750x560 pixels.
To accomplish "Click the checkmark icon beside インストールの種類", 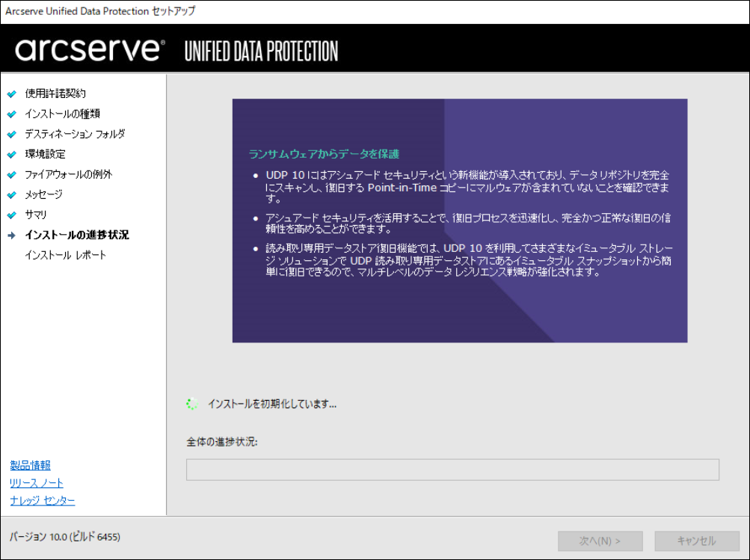I will [x=11, y=114].
